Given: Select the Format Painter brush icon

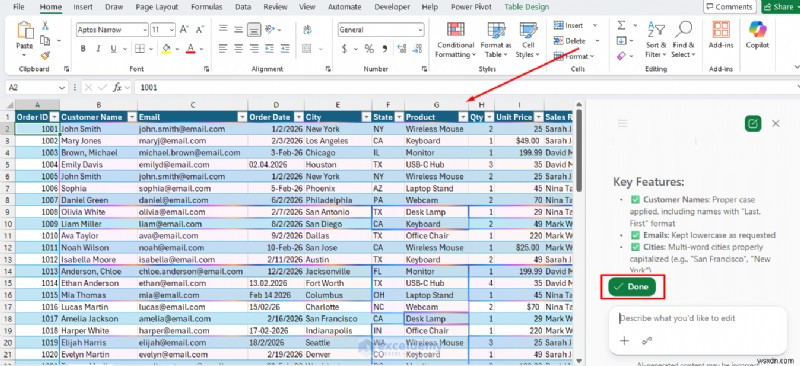Looking at the screenshot, I should (45, 55).
